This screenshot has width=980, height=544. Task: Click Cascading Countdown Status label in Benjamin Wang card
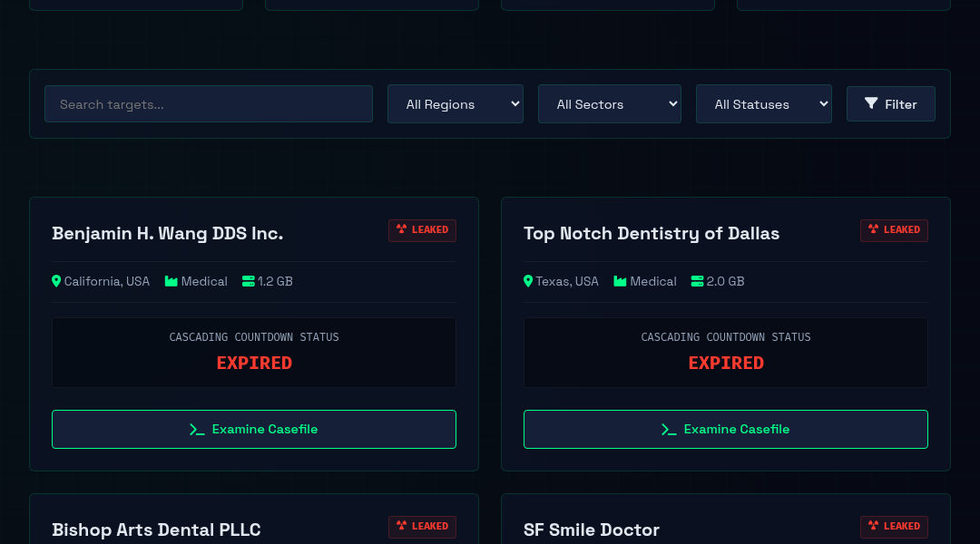point(254,336)
